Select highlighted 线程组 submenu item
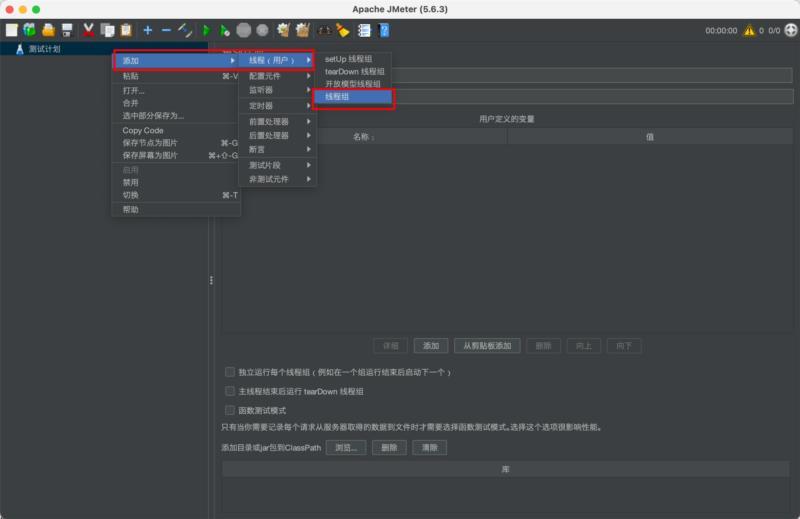Image resolution: width=800 pixels, height=519 pixels. tap(353, 97)
